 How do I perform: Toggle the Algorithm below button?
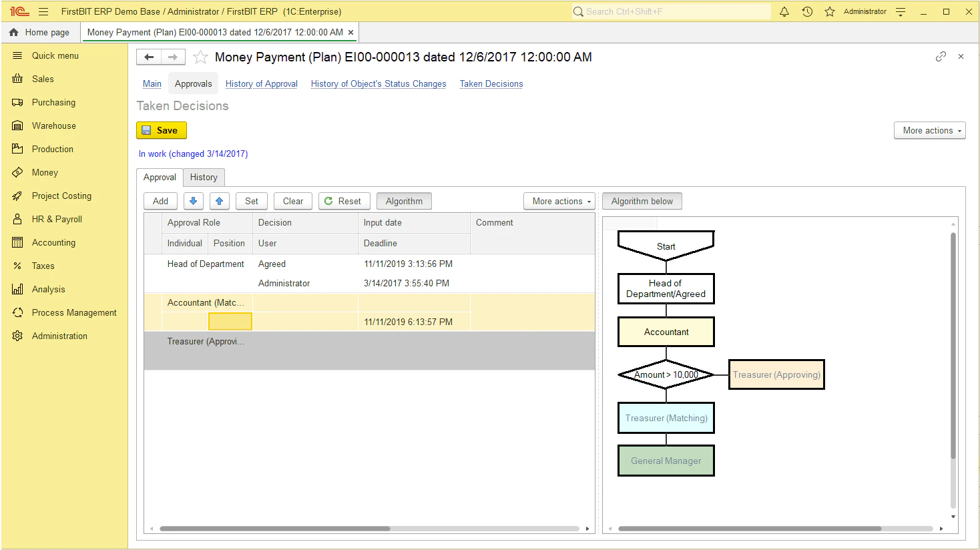click(x=642, y=201)
